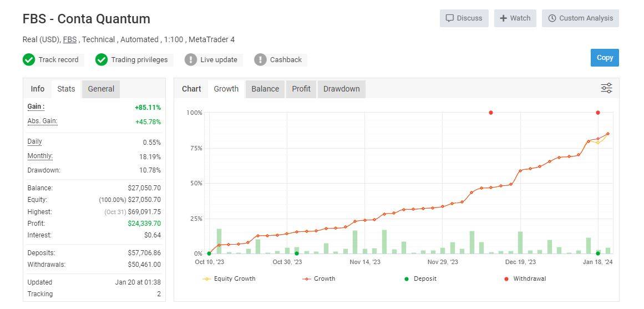
Task: Click the Live update exclamation icon
Action: [x=191, y=59]
